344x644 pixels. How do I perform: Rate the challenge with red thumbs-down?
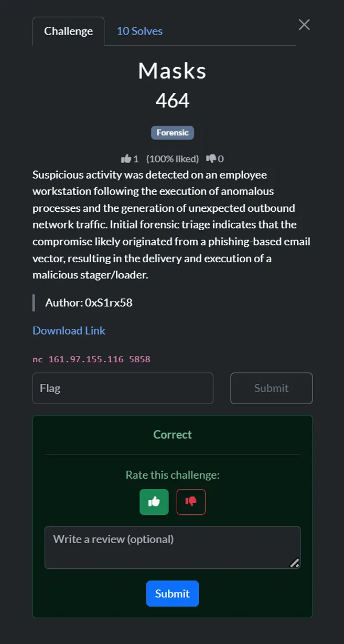click(x=191, y=502)
